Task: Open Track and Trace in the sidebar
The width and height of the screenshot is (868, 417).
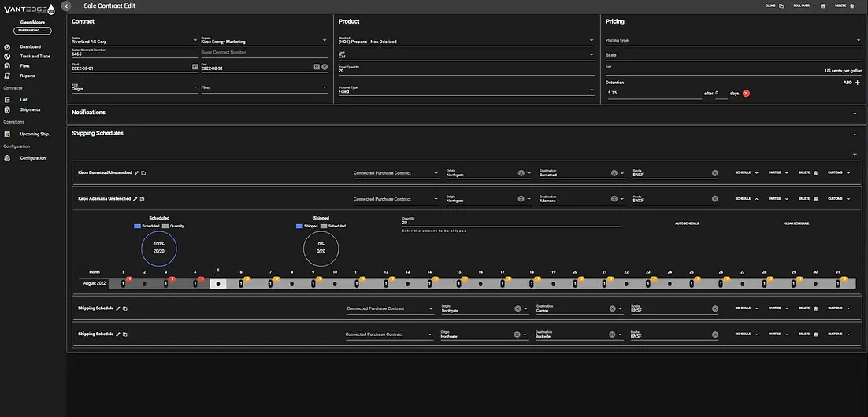Action: tap(35, 57)
